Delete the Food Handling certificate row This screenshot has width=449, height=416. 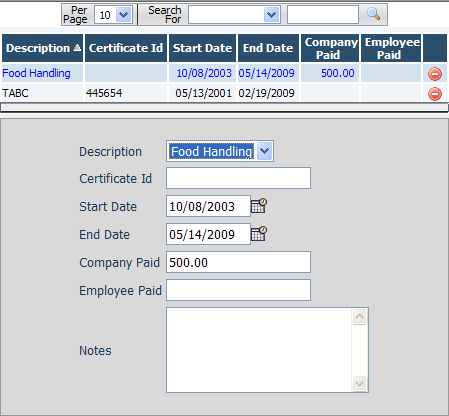435,74
